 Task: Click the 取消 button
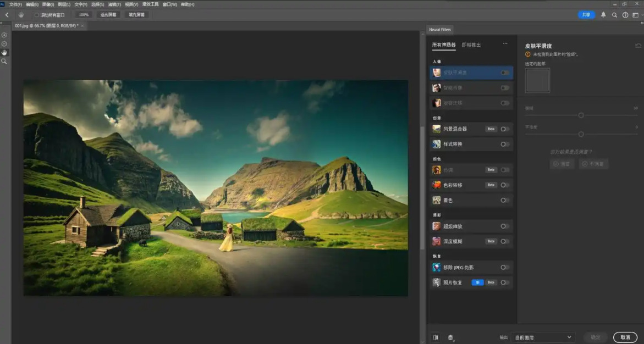click(x=625, y=337)
